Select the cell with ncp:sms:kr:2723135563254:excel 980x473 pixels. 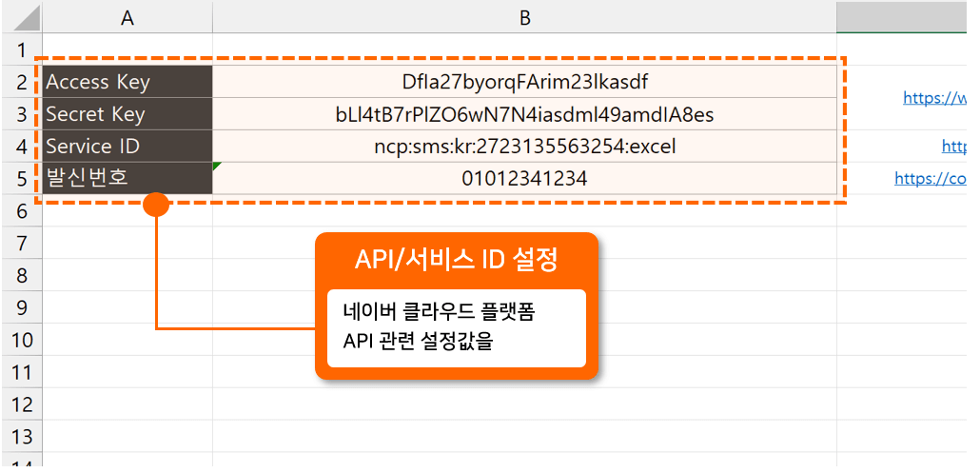tap(524, 147)
